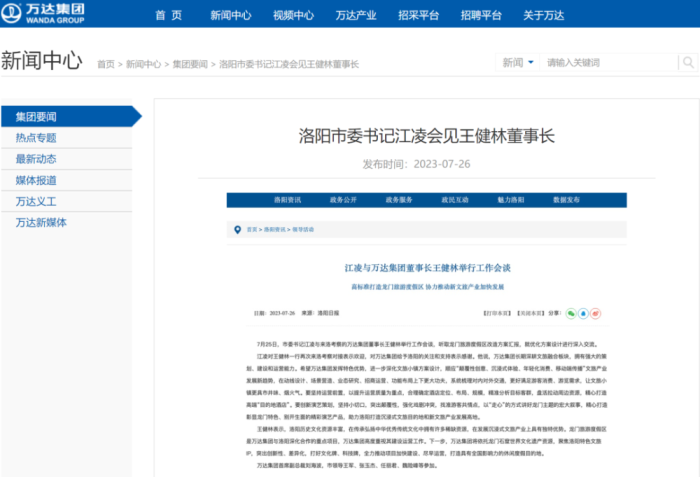
Task: Click 首页 in the embedded Luoyang breadcrumb
Action: point(252,230)
